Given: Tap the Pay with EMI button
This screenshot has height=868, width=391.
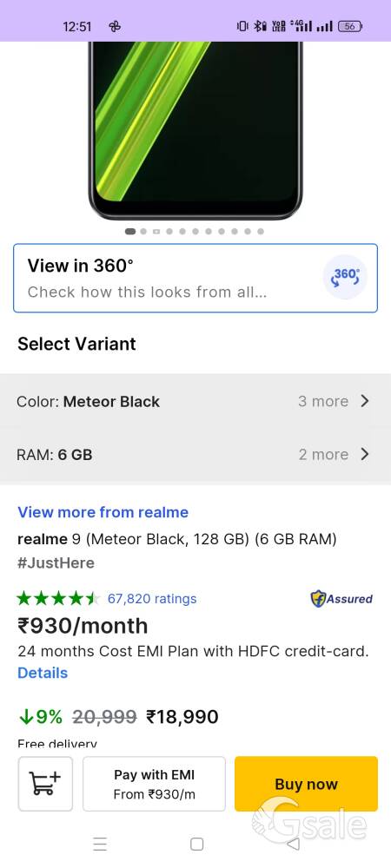Looking at the screenshot, I should click(155, 783).
